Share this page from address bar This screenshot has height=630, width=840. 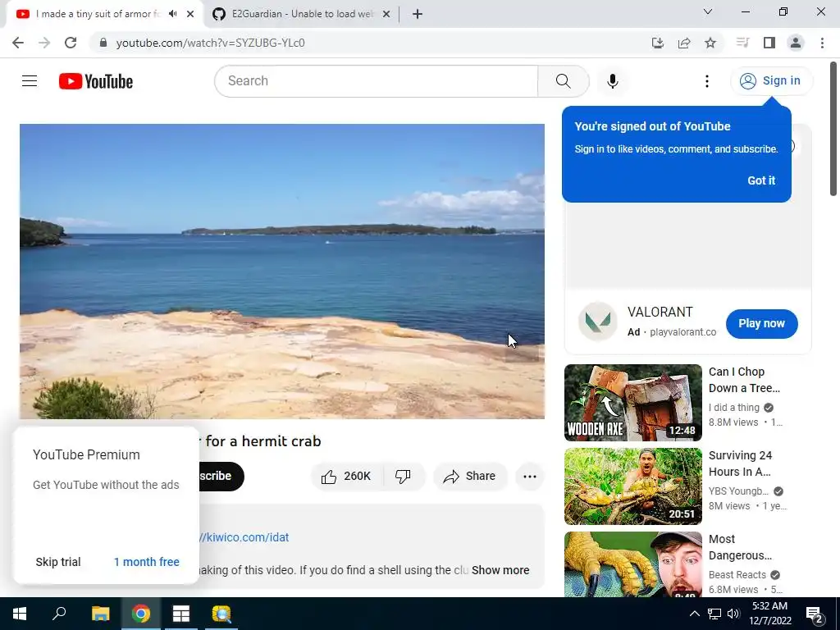coord(684,43)
